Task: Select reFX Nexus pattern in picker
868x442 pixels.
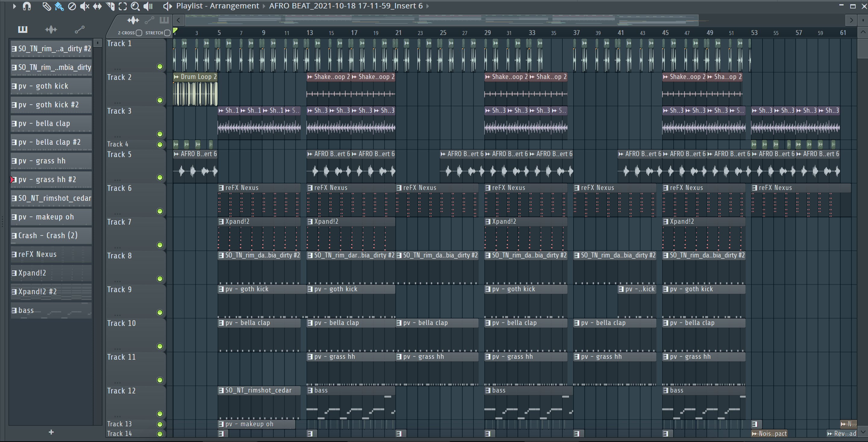Action: point(51,254)
